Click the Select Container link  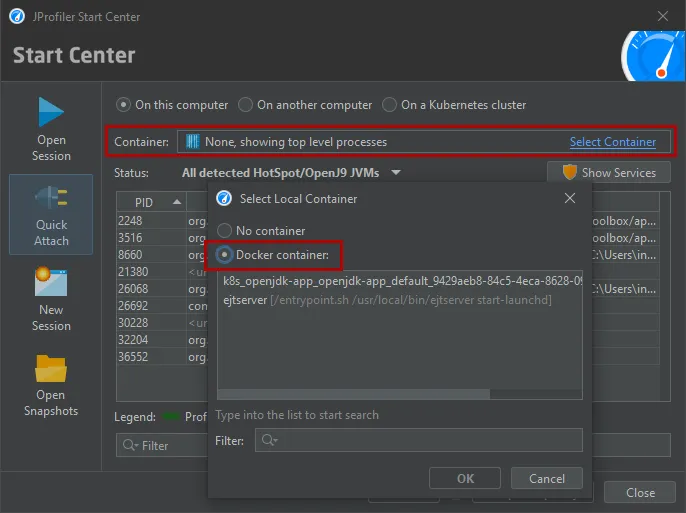coord(612,142)
